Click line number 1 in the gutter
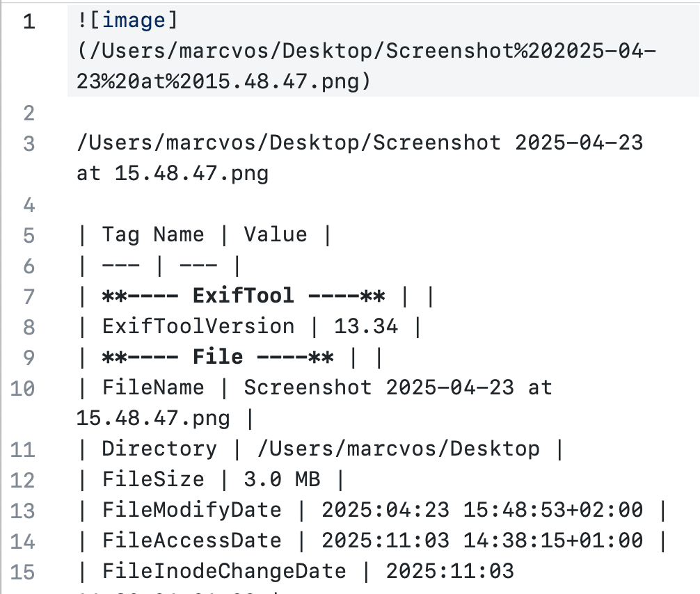The height and width of the screenshot is (594, 700). [x=29, y=22]
